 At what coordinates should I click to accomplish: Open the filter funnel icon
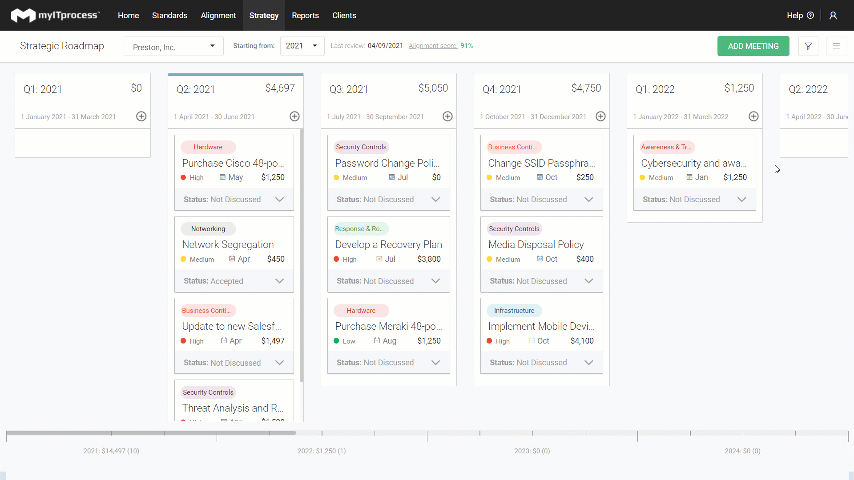[808, 46]
